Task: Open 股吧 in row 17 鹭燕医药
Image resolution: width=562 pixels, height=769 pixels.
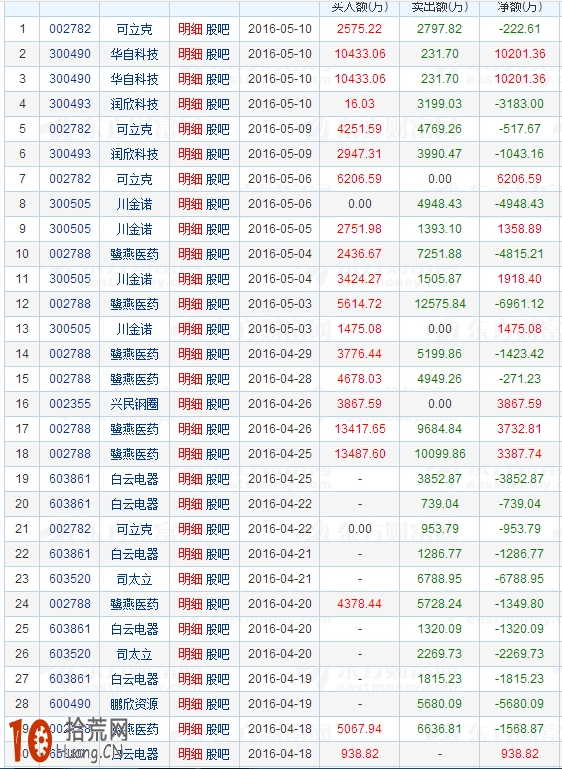Action: 217,429
